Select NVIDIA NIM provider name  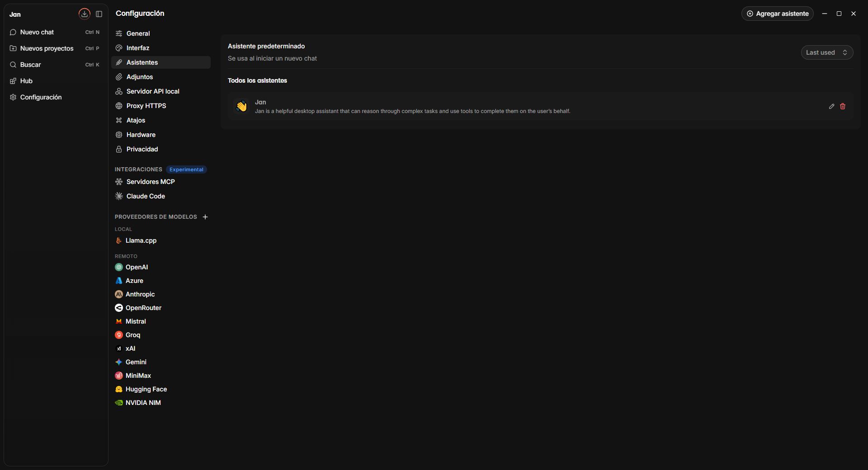[x=143, y=403]
